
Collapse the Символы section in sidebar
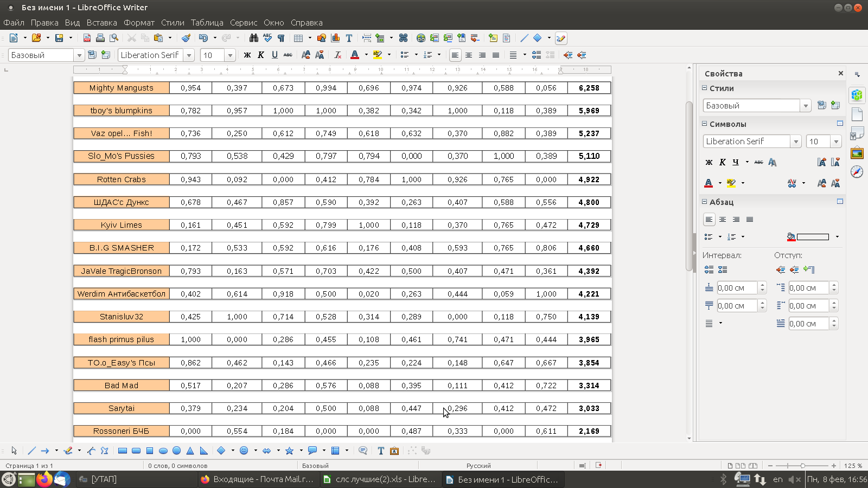[x=705, y=124]
